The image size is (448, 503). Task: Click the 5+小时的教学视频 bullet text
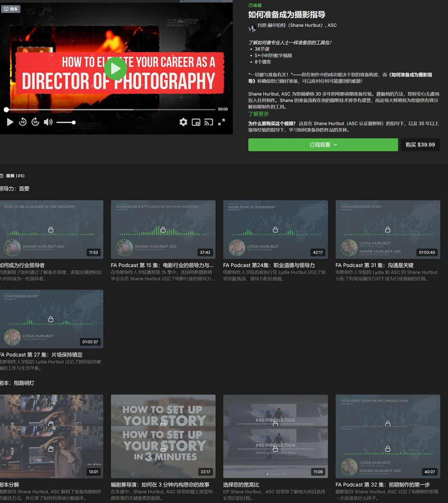[273, 56]
